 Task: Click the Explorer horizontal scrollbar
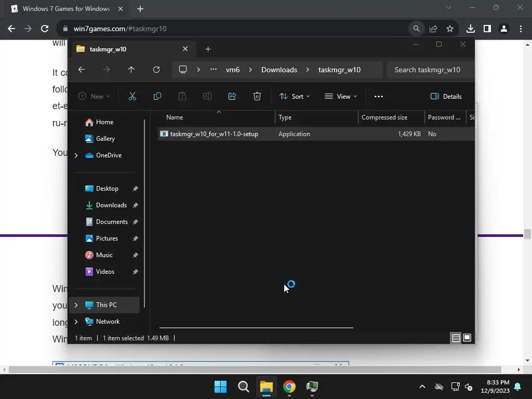[256, 328]
